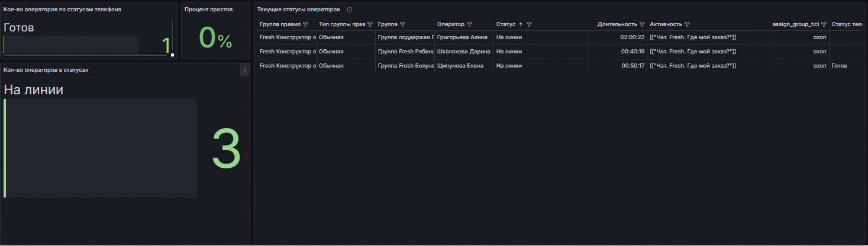
Task: Select operator row Григорьева Алина
Action: click(462, 37)
